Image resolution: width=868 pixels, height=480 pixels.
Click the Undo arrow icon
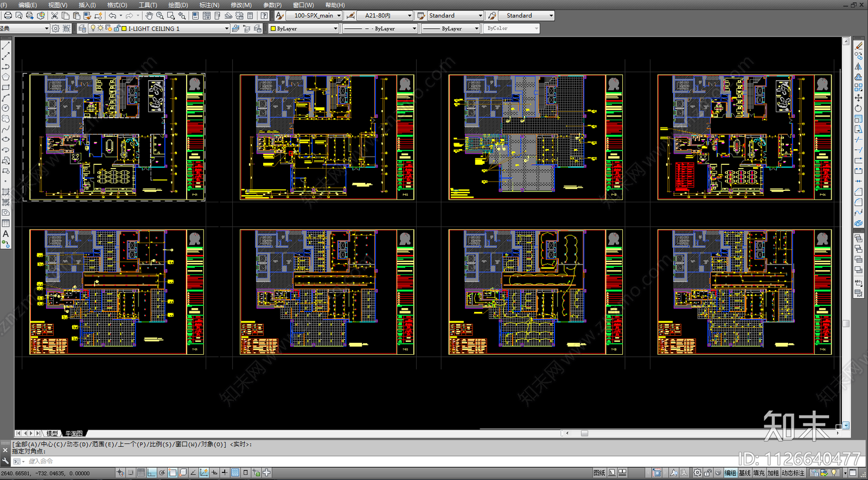(x=112, y=16)
